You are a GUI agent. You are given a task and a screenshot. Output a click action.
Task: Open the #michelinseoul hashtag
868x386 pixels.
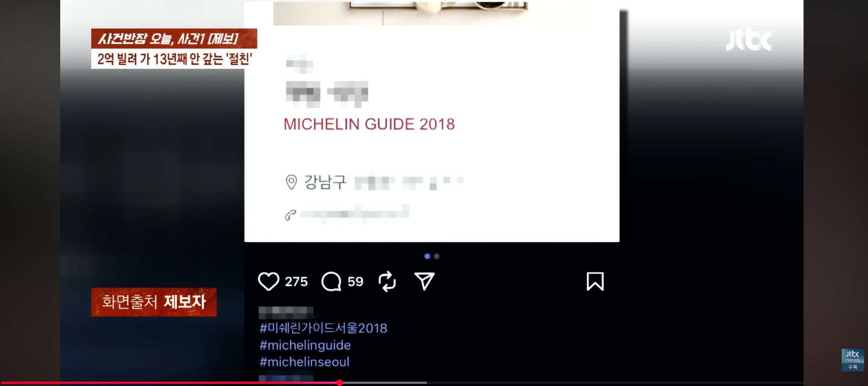[304, 362]
